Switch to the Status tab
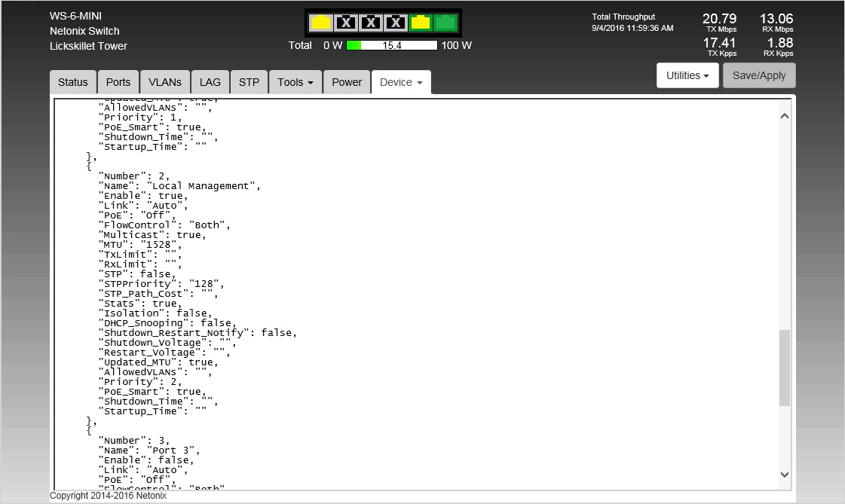Viewport: 845px width, 504px height. 73,82
